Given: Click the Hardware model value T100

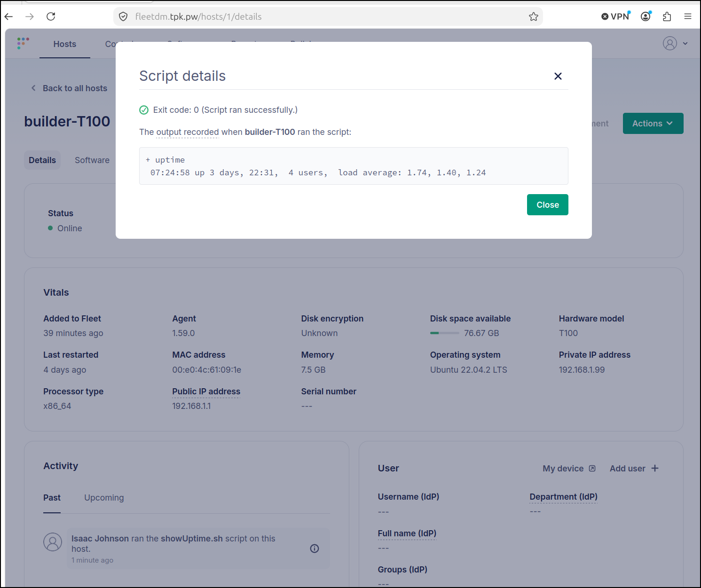Looking at the screenshot, I should [x=568, y=333].
